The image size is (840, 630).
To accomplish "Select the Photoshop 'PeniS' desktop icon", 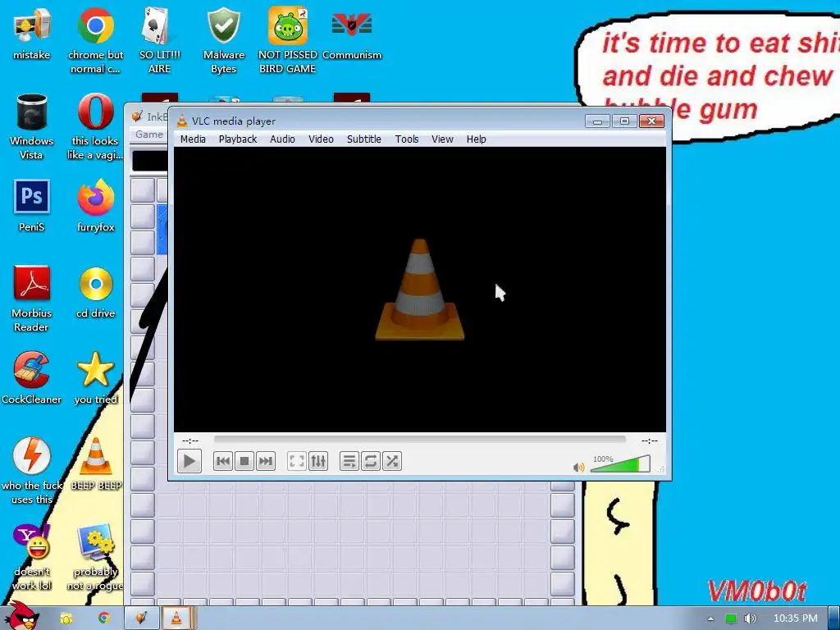I will coord(32,206).
